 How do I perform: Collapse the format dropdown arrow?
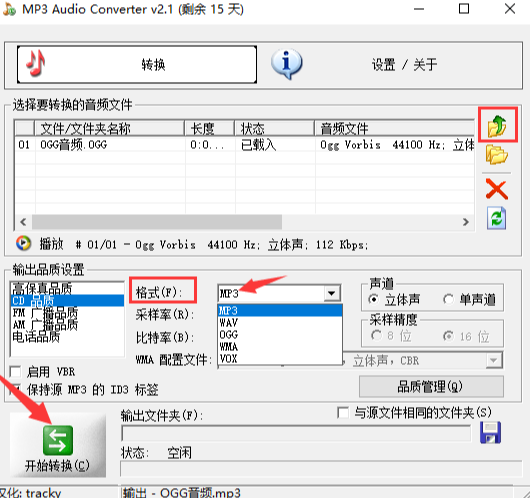[x=332, y=293]
